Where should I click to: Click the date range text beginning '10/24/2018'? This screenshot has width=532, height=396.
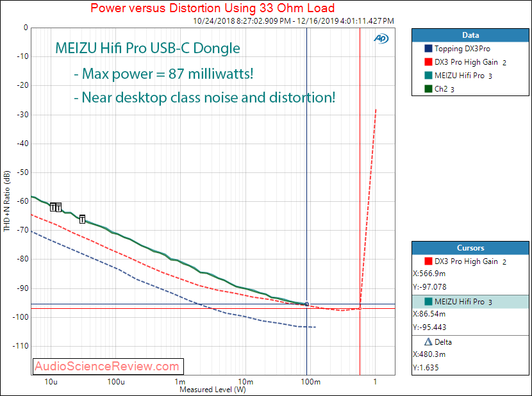(294, 21)
